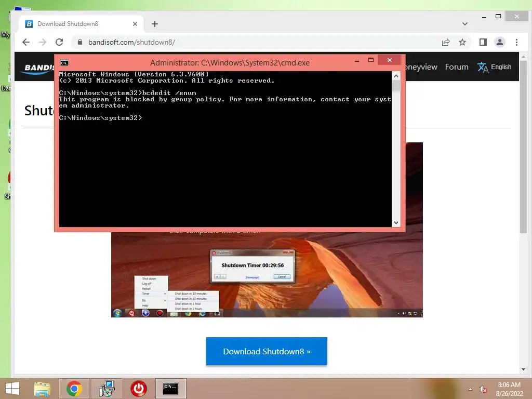The height and width of the screenshot is (399, 532).
Task: Click the blocked by group policy message
Action: coord(225,102)
